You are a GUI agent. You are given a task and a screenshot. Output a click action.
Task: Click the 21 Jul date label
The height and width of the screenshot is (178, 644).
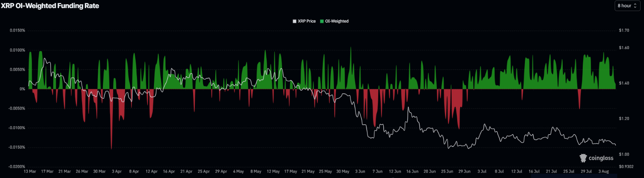coord(551,172)
